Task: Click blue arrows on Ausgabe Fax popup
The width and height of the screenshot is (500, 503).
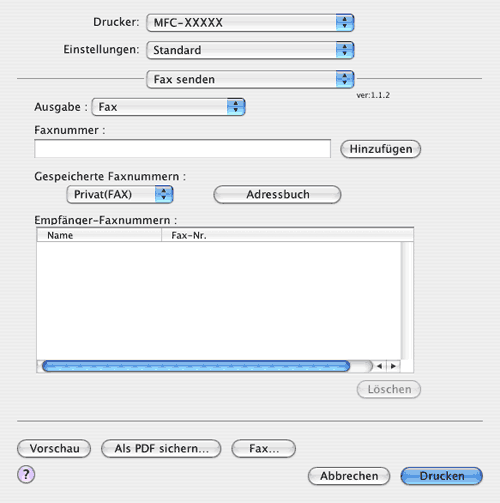Action: tap(236, 107)
